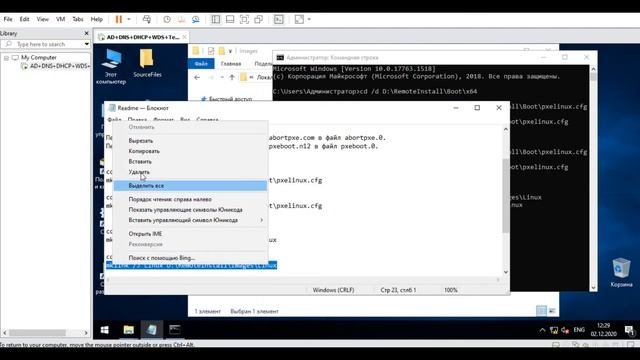The image size is (640, 360).
Task: Enter full screen mode via the toolbar icon
Action: click(x=244, y=19)
